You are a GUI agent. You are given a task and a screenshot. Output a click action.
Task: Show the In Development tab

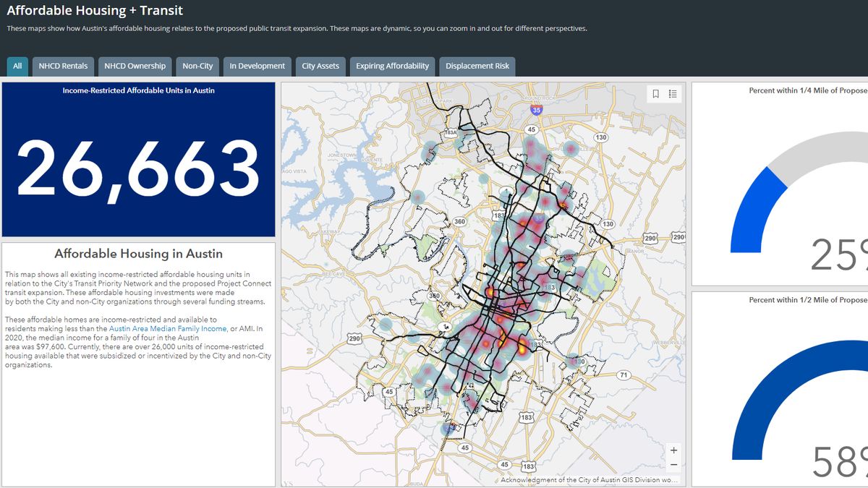point(258,66)
